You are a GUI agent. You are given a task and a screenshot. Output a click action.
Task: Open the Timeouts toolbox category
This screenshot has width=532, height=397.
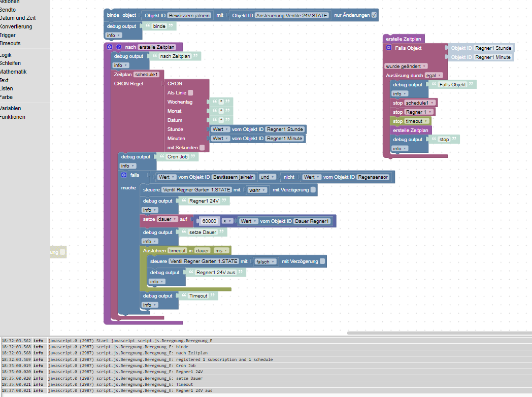click(10, 44)
